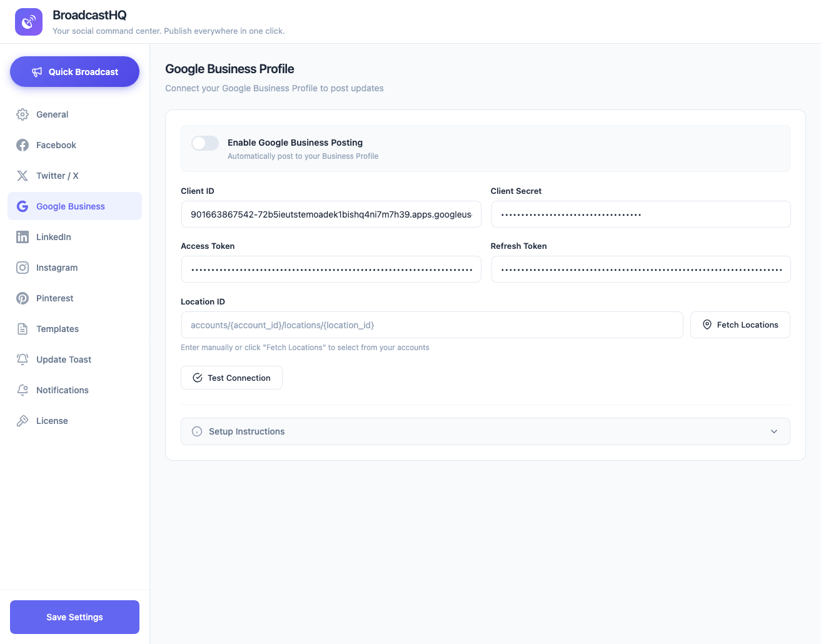Click the BroadcastHQ megaphone logo icon
This screenshot has width=821, height=644.
[28, 22]
